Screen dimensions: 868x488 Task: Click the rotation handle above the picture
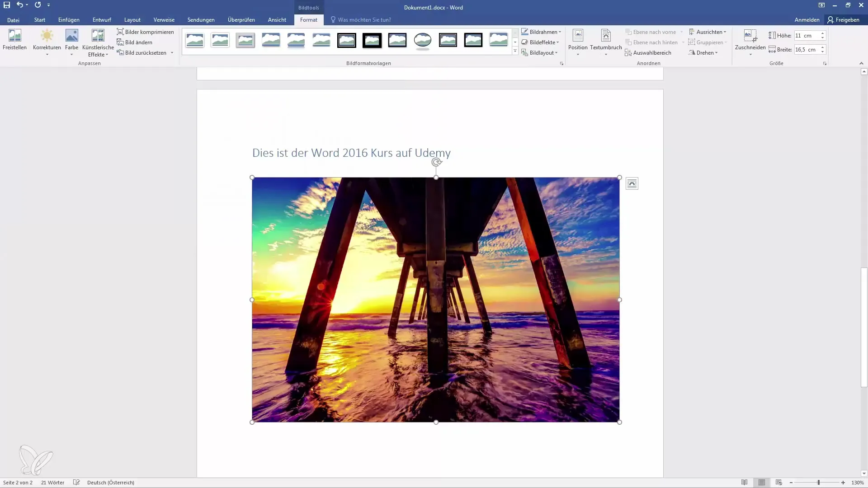[436, 162]
